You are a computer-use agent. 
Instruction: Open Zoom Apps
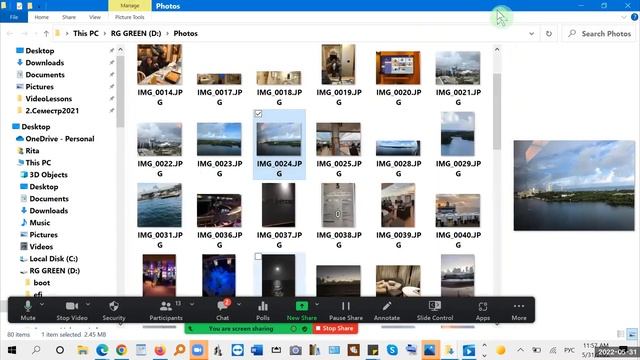pyautogui.click(x=482, y=310)
